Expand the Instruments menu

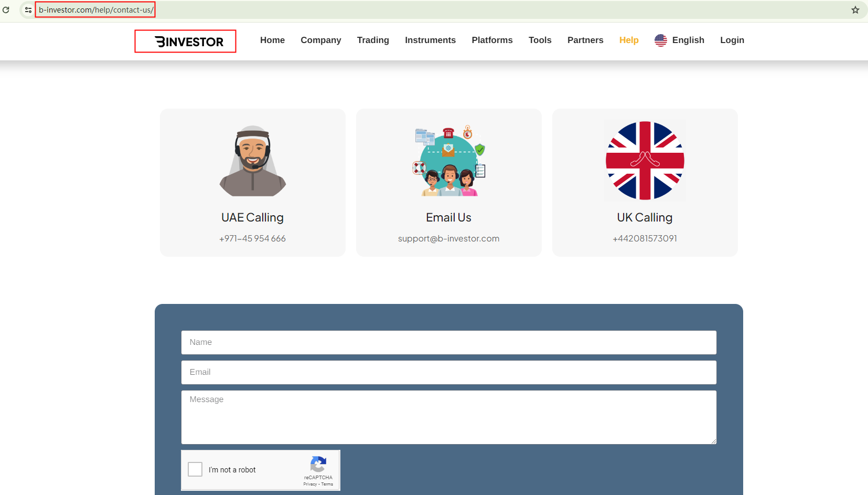tap(430, 40)
